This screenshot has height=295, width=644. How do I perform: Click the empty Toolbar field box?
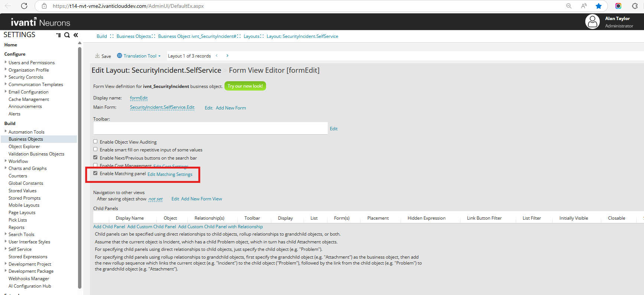[210, 128]
